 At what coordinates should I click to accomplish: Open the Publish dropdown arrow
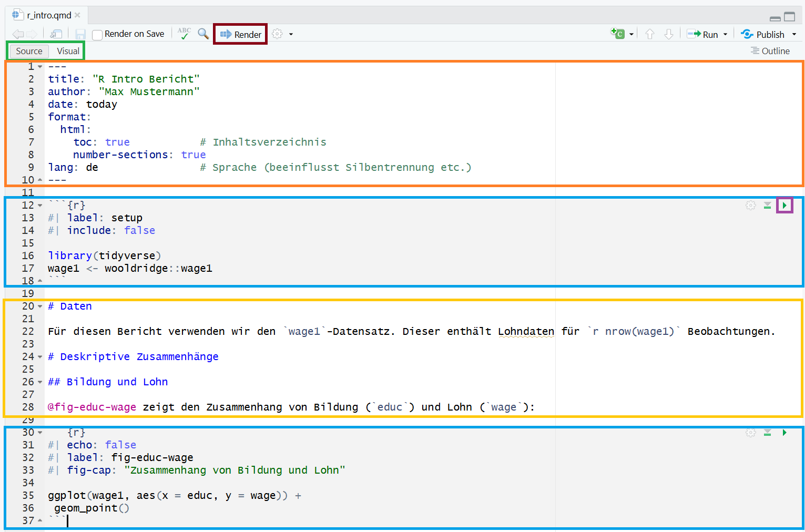click(x=794, y=35)
